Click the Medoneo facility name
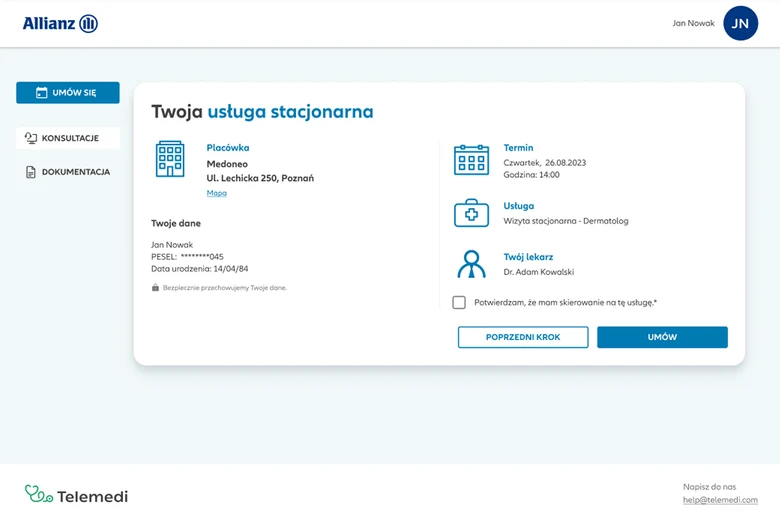 tap(227, 164)
